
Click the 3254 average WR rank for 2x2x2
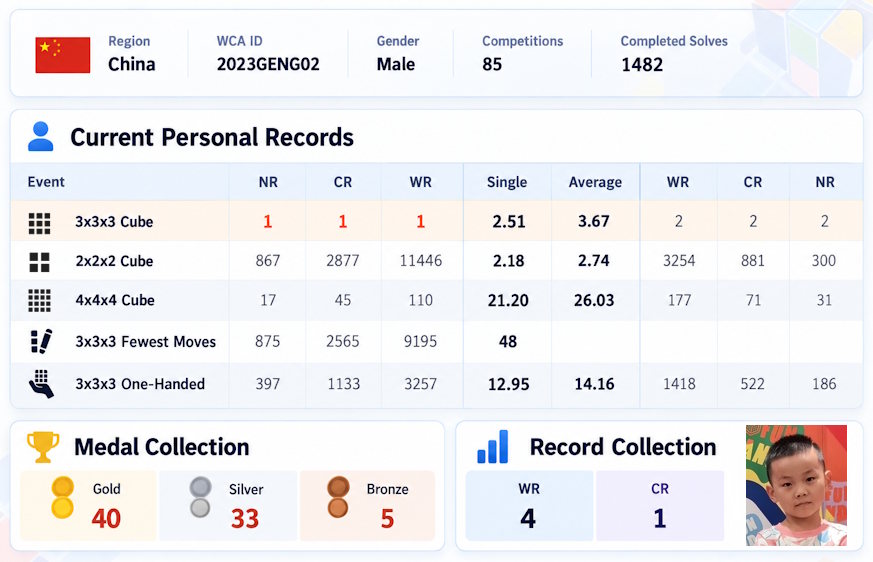[679, 261]
